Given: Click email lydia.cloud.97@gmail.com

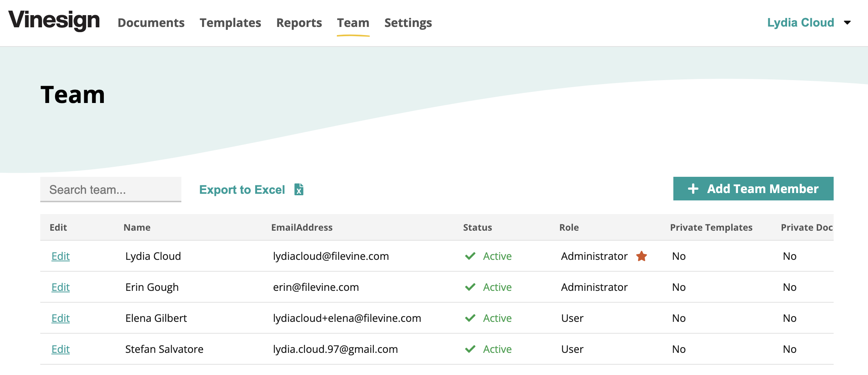Looking at the screenshot, I should (x=335, y=349).
